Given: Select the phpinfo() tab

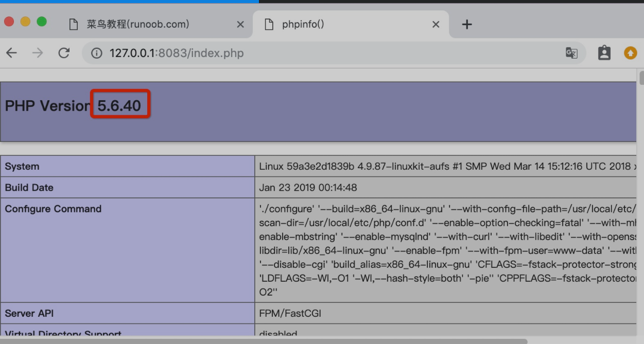Looking at the screenshot, I should pyautogui.click(x=350, y=24).
